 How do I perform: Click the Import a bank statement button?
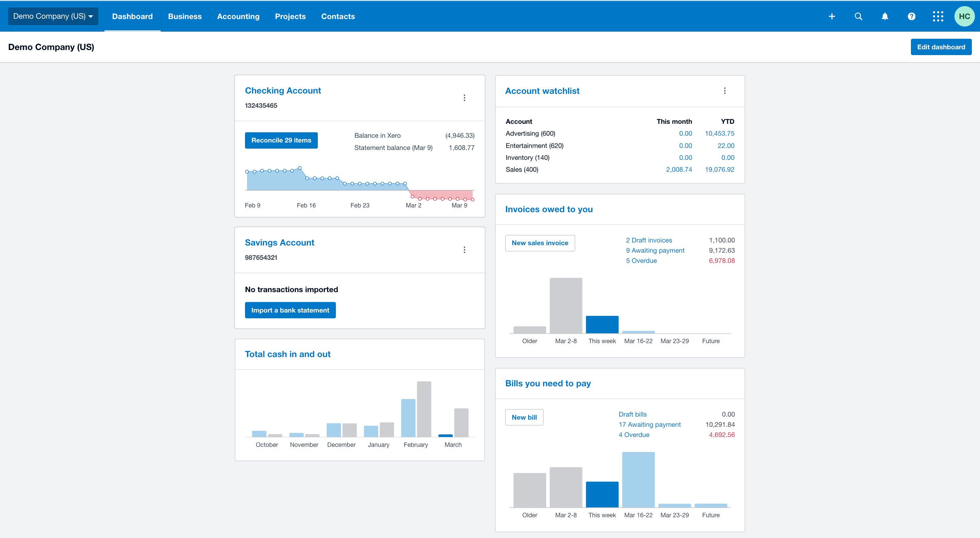[x=290, y=310]
